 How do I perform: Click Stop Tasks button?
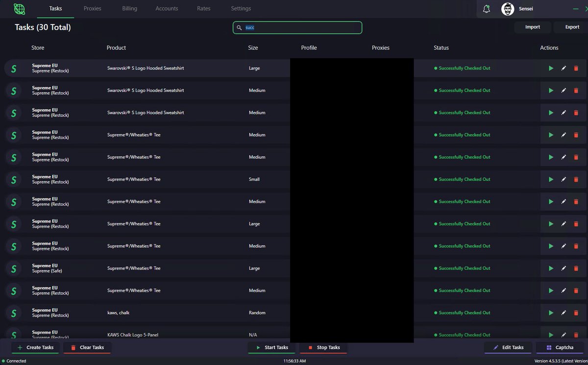pyautogui.click(x=323, y=347)
